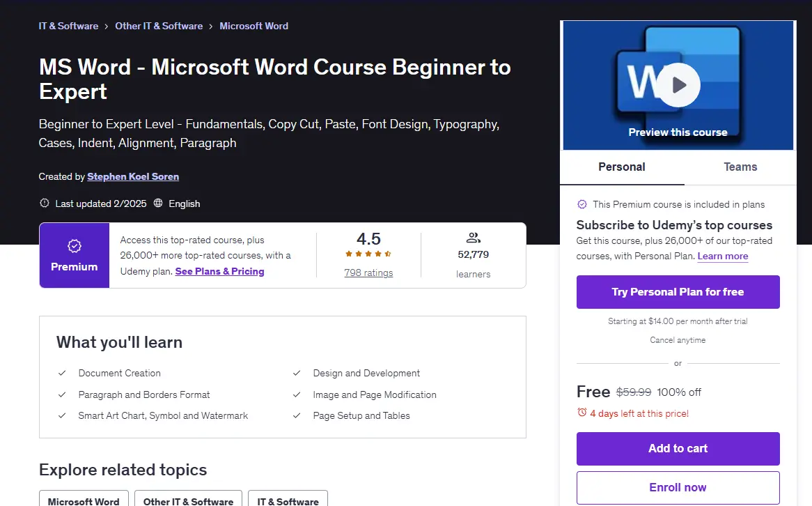812x506 pixels.
Task: Switch to the Personal tab
Action: click(622, 167)
